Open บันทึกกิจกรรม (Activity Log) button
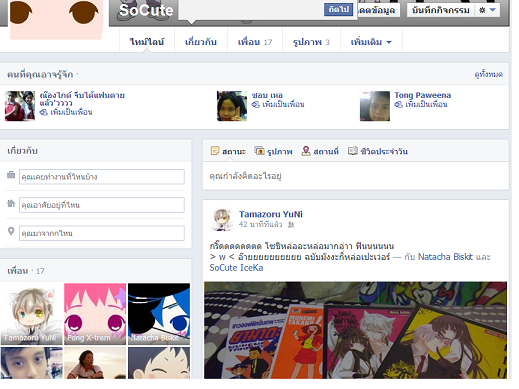Image resolution: width=519 pixels, height=389 pixels. click(440, 10)
